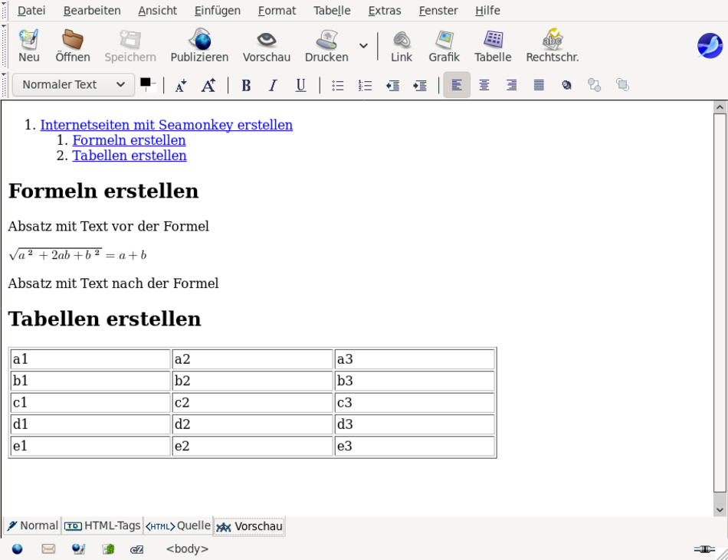Click table cell e3
Screen dimensions: 728x560
point(415,446)
